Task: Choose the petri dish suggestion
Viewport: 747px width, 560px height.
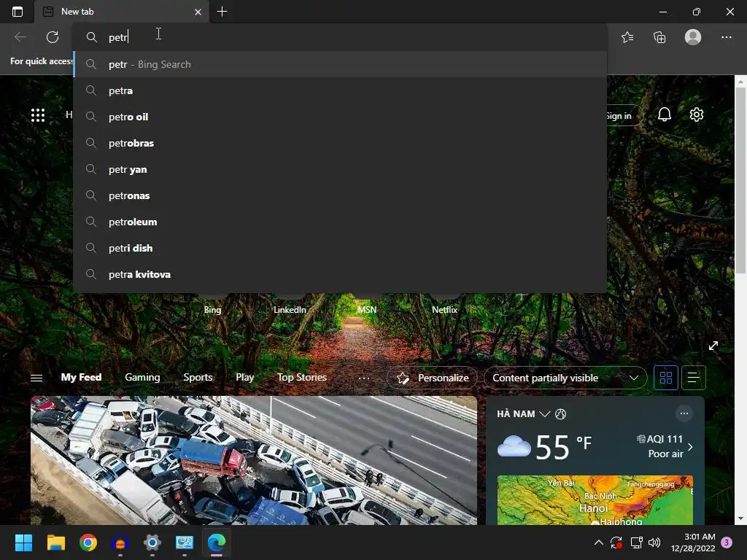Action: point(340,248)
